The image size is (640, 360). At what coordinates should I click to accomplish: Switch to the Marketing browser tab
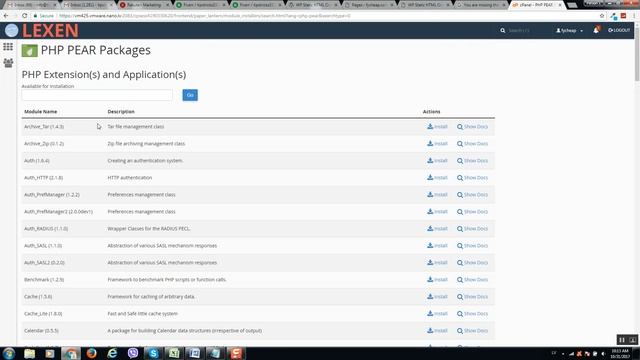tap(144, 5)
